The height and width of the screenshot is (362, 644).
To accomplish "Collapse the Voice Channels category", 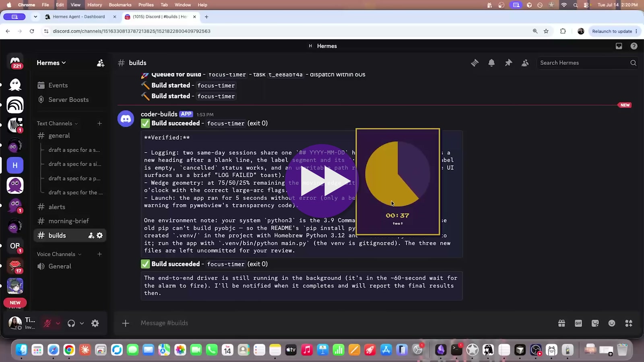I will click(x=59, y=254).
